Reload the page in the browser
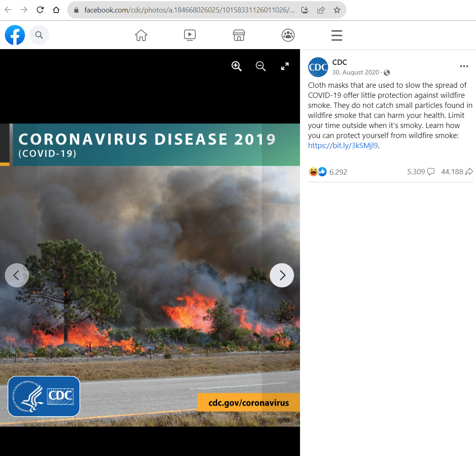The width and height of the screenshot is (476, 456). click(40, 10)
